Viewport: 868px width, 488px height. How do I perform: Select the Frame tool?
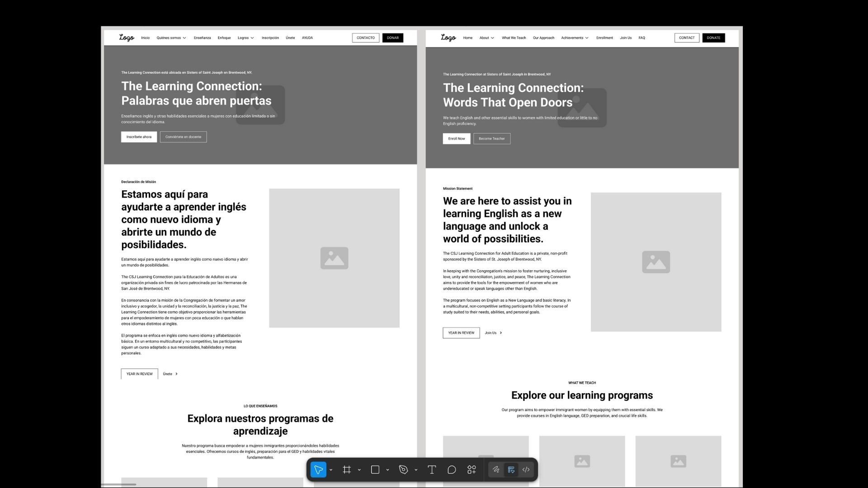347,470
